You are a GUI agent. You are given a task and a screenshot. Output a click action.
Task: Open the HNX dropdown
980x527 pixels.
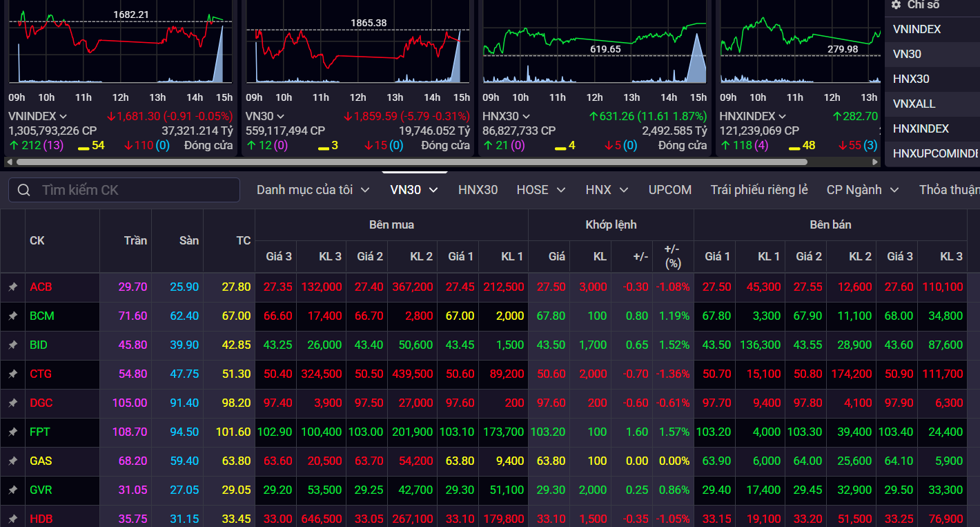point(607,189)
